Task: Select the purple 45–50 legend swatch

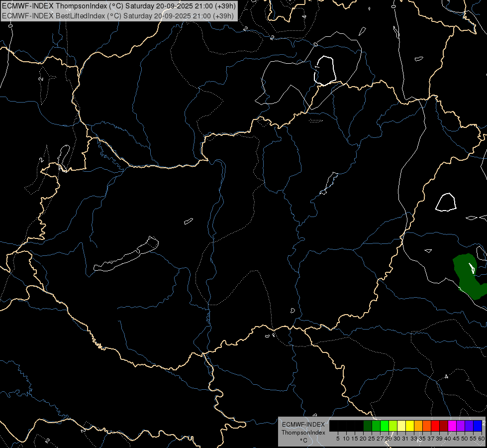Action: click(x=461, y=426)
